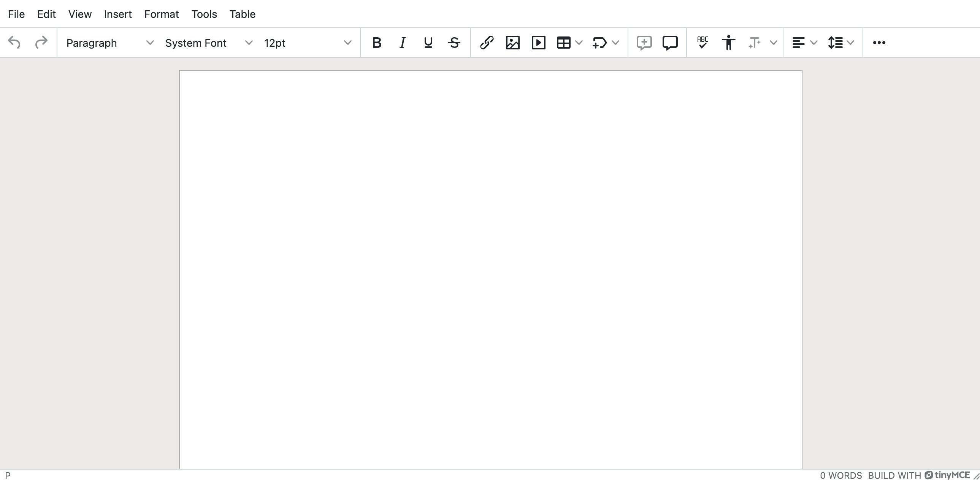980x481 pixels.
Task: Toggle underline formatting
Action: coord(428,43)
